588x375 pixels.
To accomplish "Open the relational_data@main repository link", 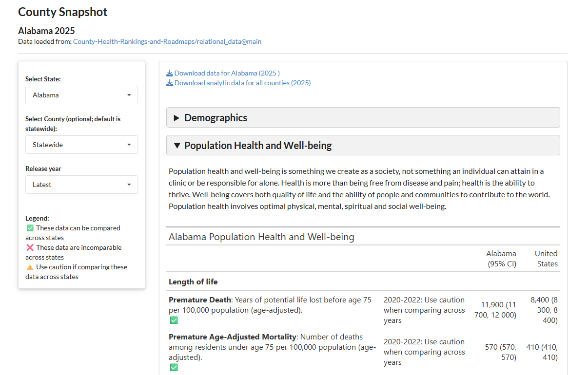I will coord(167,41).
